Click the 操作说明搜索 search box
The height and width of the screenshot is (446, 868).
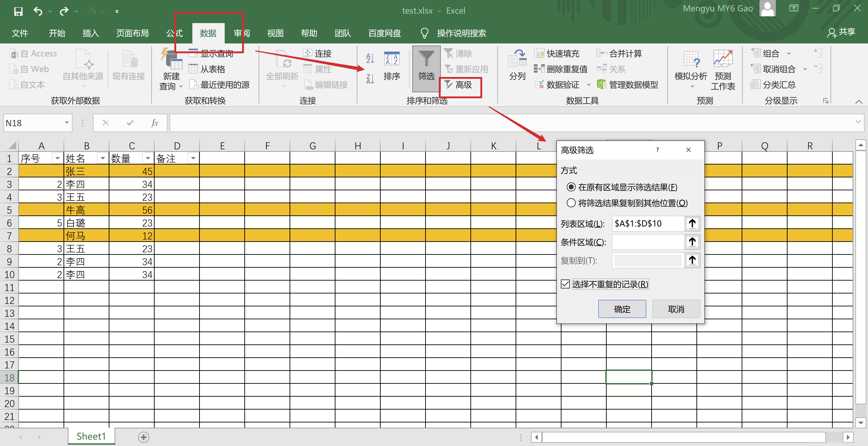461,33
